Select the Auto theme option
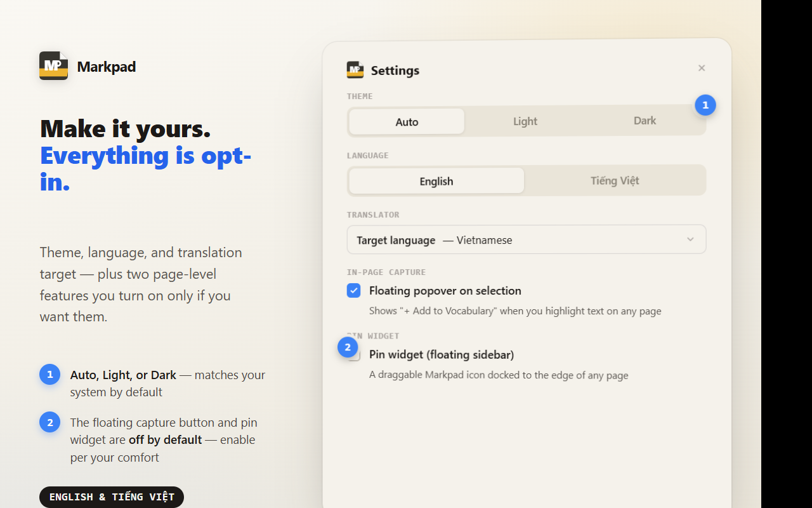The height and width of the screenshot is (508, 812). pyautogui.click(x=407, y=121)
